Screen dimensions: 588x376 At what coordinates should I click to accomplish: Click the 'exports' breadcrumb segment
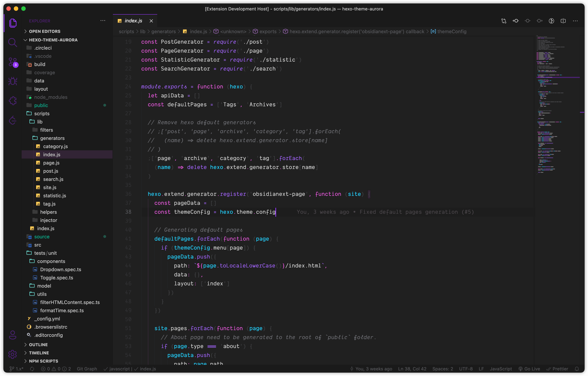[x=265, y=32]
